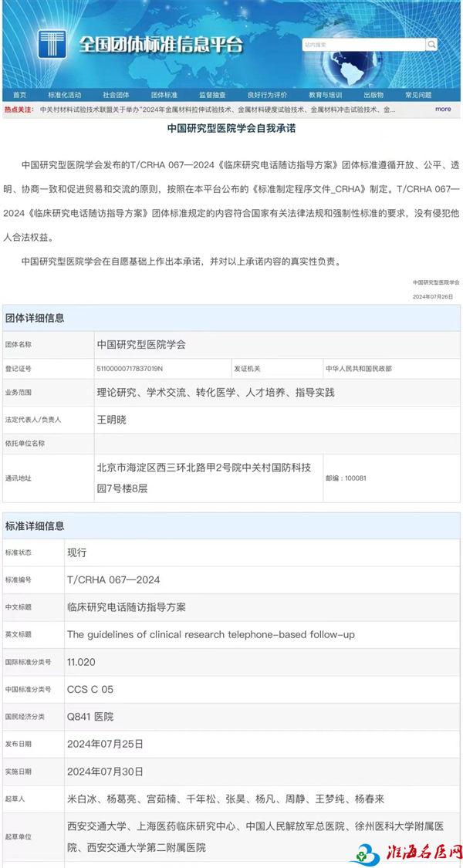Click the platform logo icon in the header
The width and height of the screenshot is (463, 868).
click(x=52, y=45)
